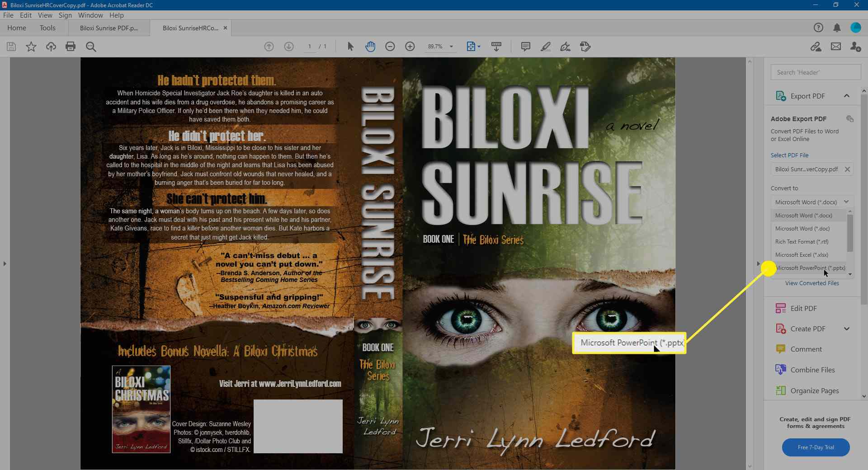The height and width of the screenshot is (470, 868).
Task: Click the scrolling mode toolbar icon
Action: (496, 47)
